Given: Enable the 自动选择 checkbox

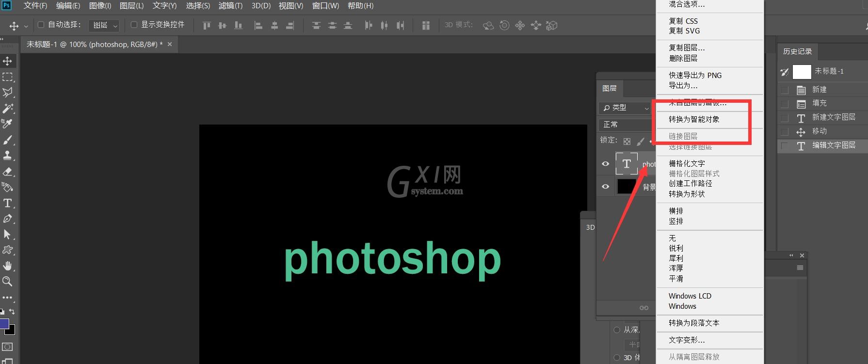Looking at the screenshot, I should tap(41, 25).
